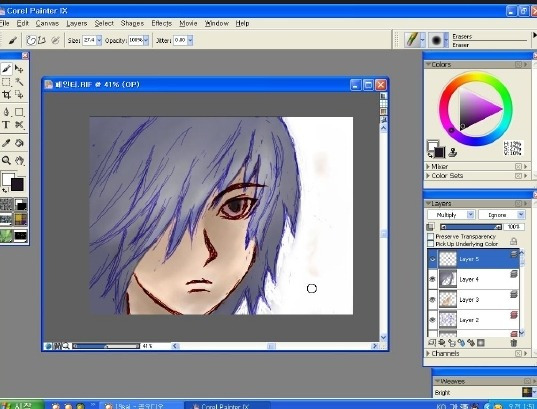The width and height of the screenshot is (537, 409).
Task: Click the layer opacity 100% field
Action: click(x=514, y=227)
